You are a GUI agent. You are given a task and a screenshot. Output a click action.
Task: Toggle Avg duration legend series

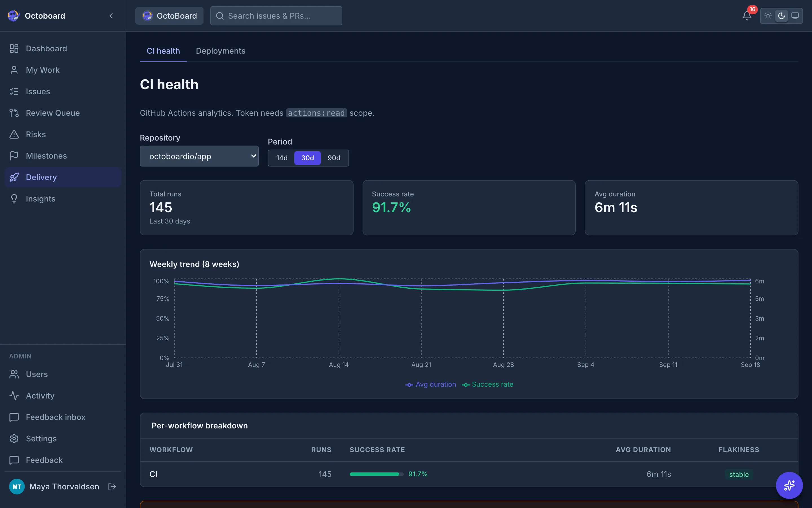(x=431, y=384)
